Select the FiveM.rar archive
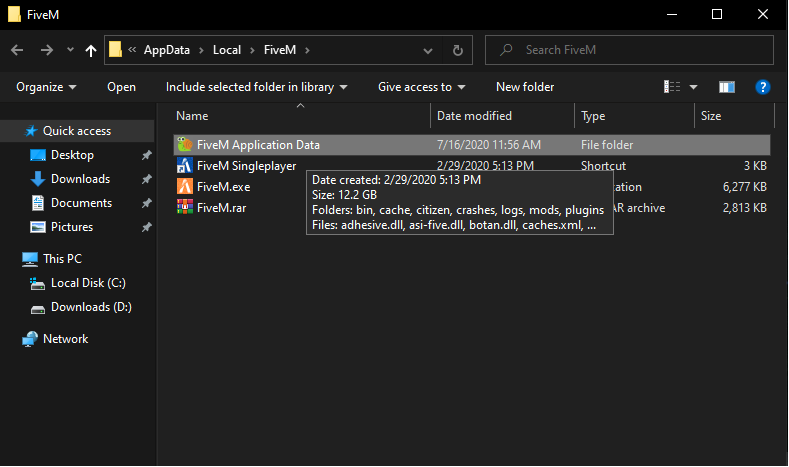This screenshot has width=789, height=467. (x=221, y=208)
